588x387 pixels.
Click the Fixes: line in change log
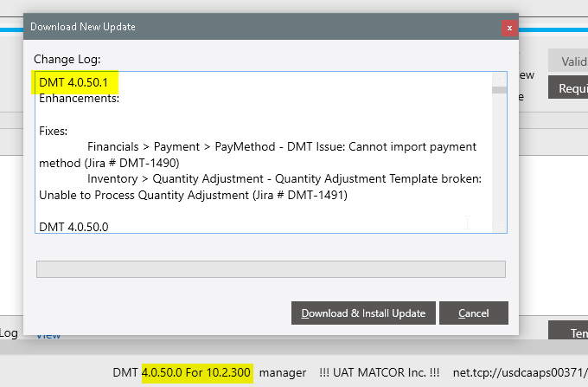click(54, 131)
